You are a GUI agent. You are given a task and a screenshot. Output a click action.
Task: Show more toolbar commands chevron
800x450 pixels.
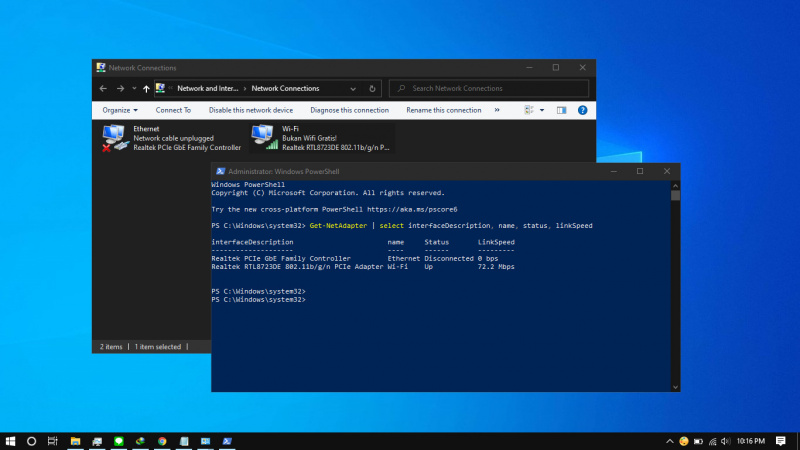pos(497,110)
